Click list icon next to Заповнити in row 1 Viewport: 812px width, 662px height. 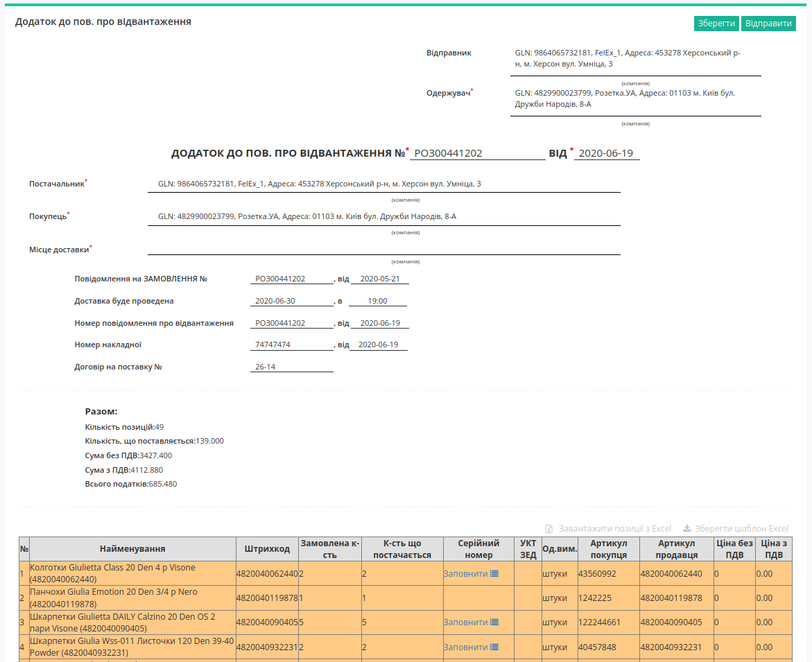(x=494, y=573)
